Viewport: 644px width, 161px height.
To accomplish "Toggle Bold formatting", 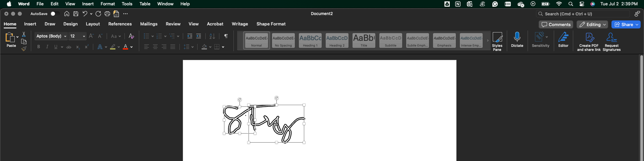I will point(39,47).
